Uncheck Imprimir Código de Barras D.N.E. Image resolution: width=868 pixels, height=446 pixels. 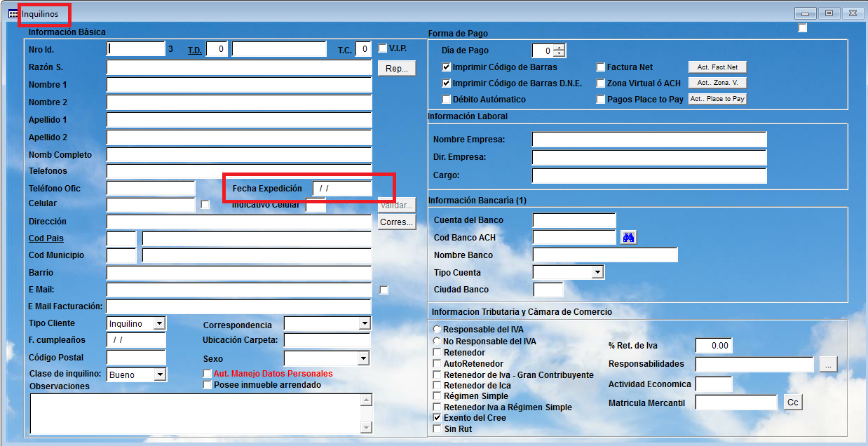coord(447,83)
